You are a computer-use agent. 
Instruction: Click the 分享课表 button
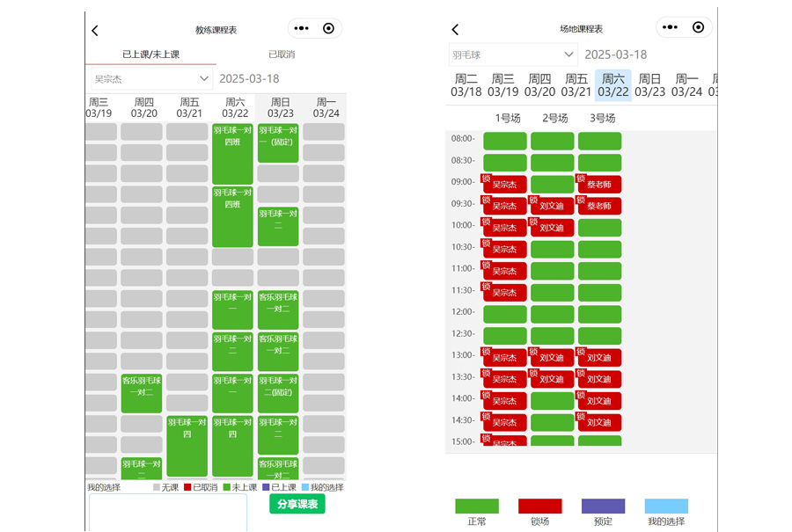[x=297, y=504]
